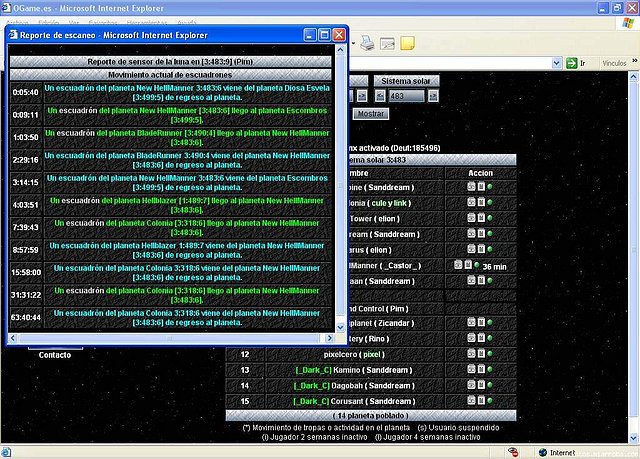The height and width of the screenshot is (459, 640).
Task: Click the [_Dark_C] tag beside Dagobah
Action: pos(311,386)
